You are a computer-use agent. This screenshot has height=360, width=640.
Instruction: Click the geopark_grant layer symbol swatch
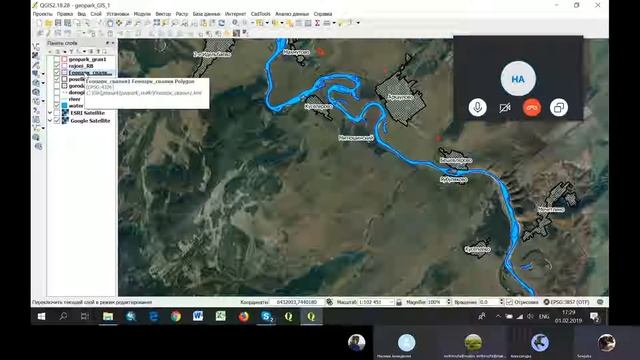(x=64, y=60)
